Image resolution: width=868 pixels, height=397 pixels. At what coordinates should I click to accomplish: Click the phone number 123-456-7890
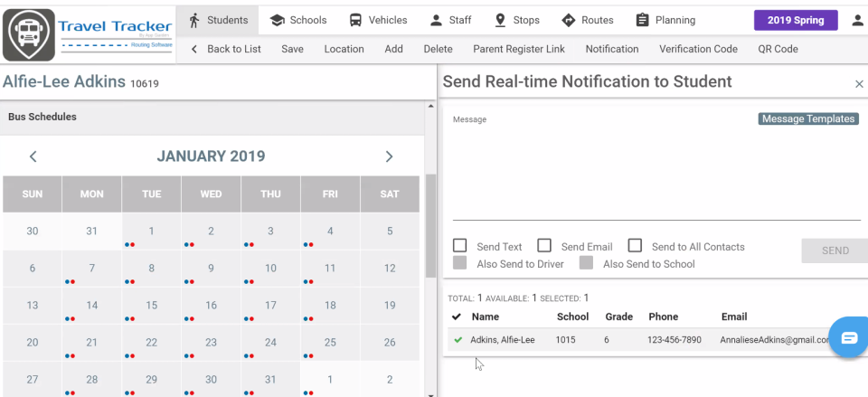tap(674, 340)
